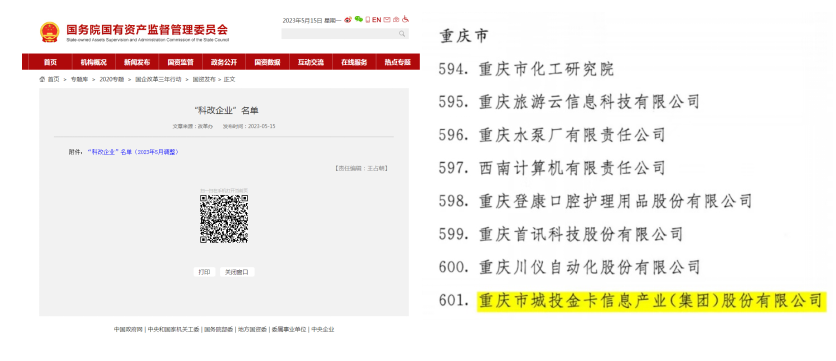
Task: Click the 打印 print button
Action: click(x=204, y=272)
